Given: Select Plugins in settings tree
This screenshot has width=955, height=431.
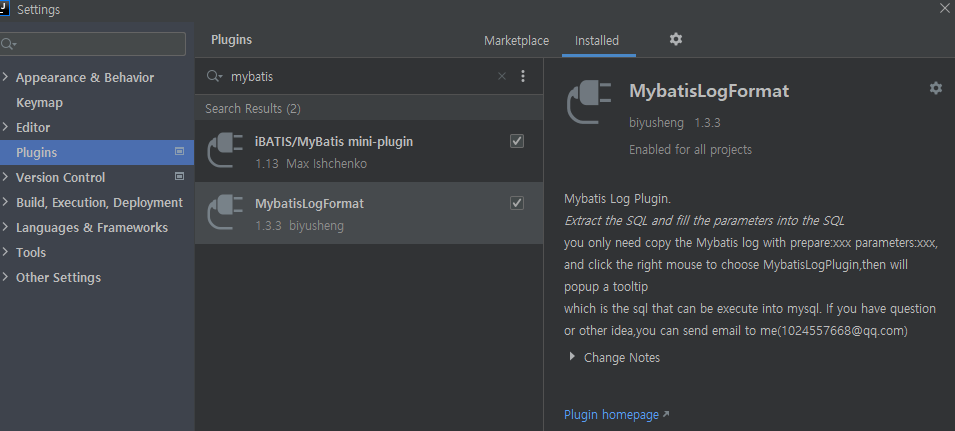Looking at the screenshot, I should [x=97, y=152].
